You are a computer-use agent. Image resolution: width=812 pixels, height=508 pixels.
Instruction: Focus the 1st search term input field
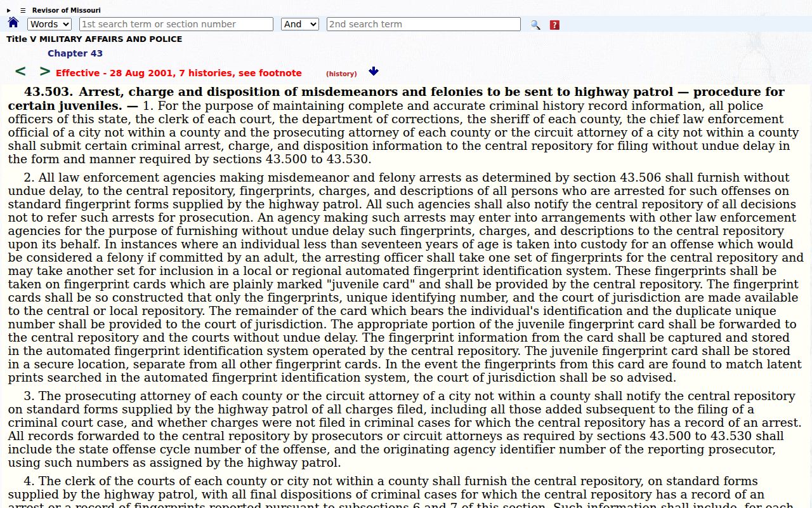pos(176,24)
